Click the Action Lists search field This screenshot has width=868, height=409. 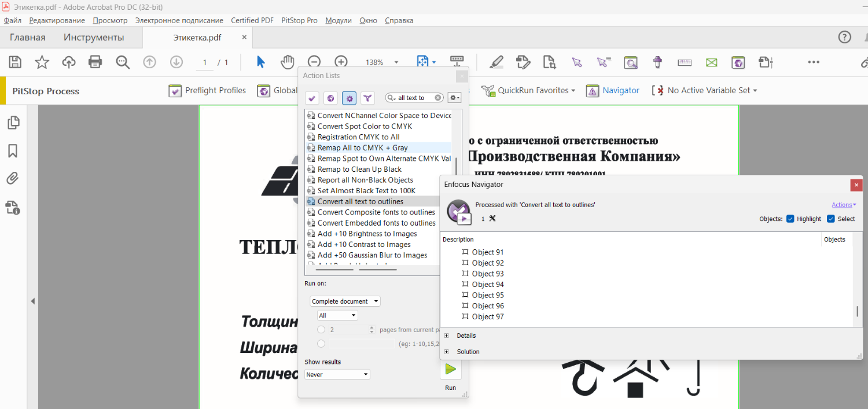pyautogui.click(x=414, y=98)
